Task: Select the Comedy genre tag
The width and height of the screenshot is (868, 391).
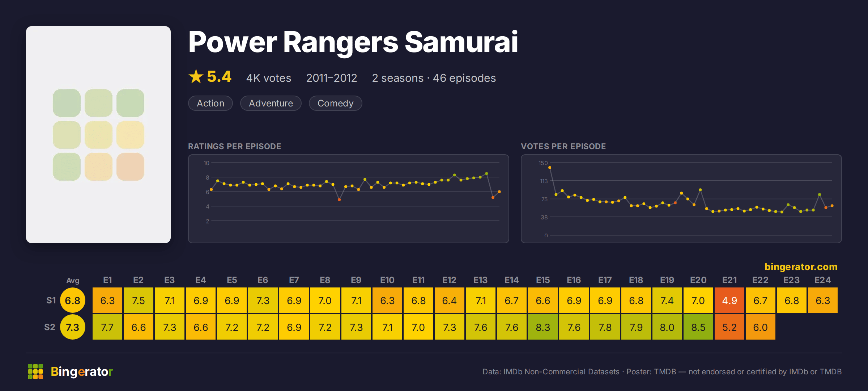Action: 335,103
